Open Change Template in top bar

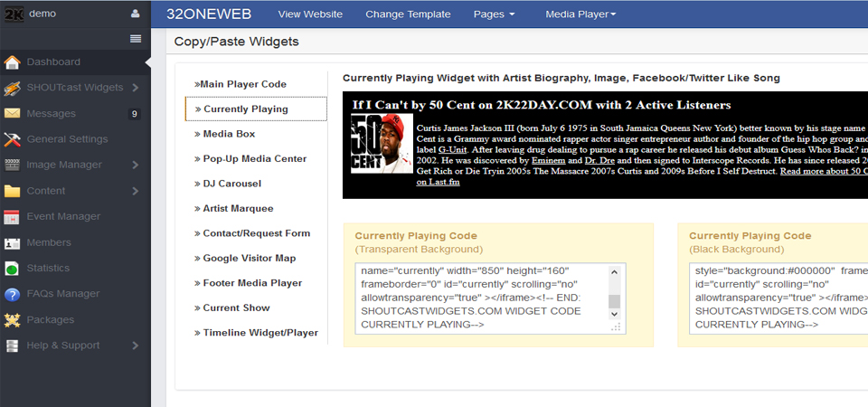click(x=408, y=14)
